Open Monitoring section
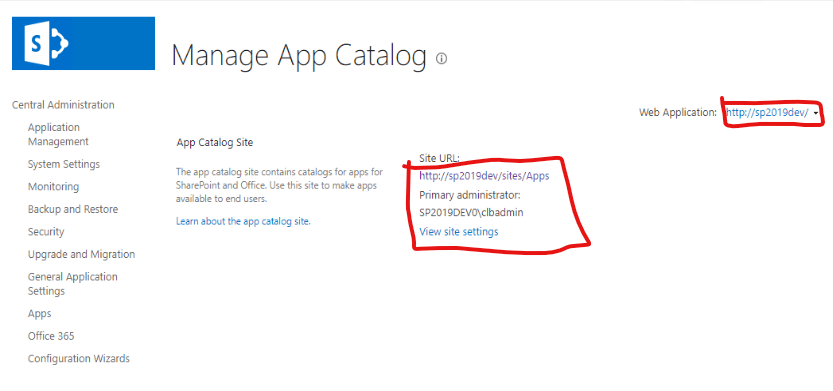This screenshot has width=833, height=391. [53, 186]
